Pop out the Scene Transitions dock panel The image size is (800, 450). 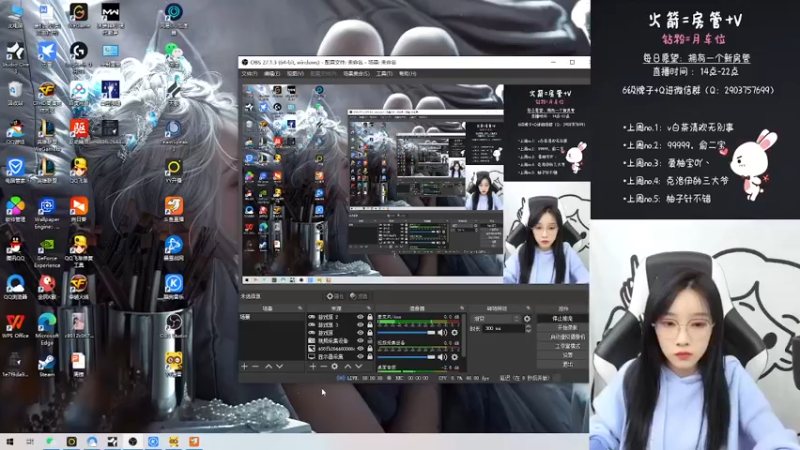pyautogui.click(x=528, y=308)
